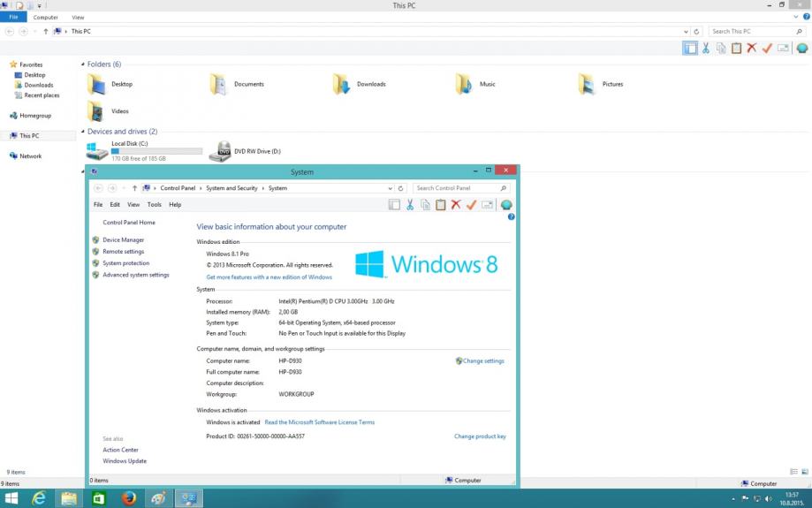The width and height of the screenshot is (812, 508).
Task: Open Remote settings link
Action: point(123,252)
